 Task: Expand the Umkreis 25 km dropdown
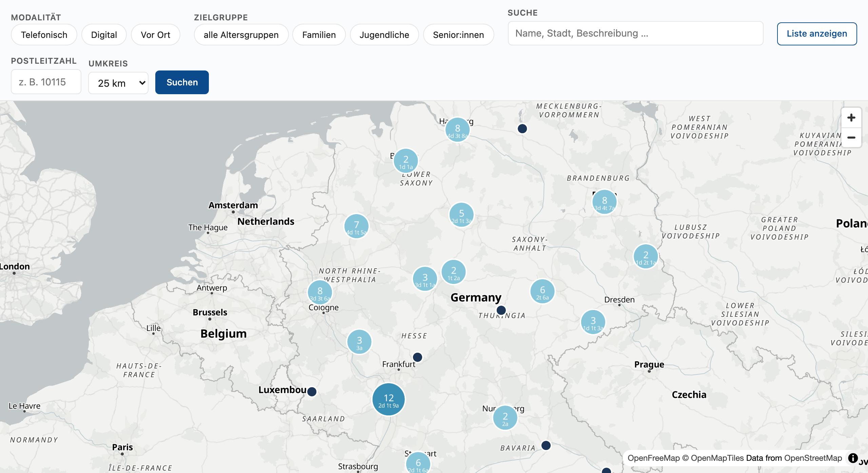coord(118,83)
